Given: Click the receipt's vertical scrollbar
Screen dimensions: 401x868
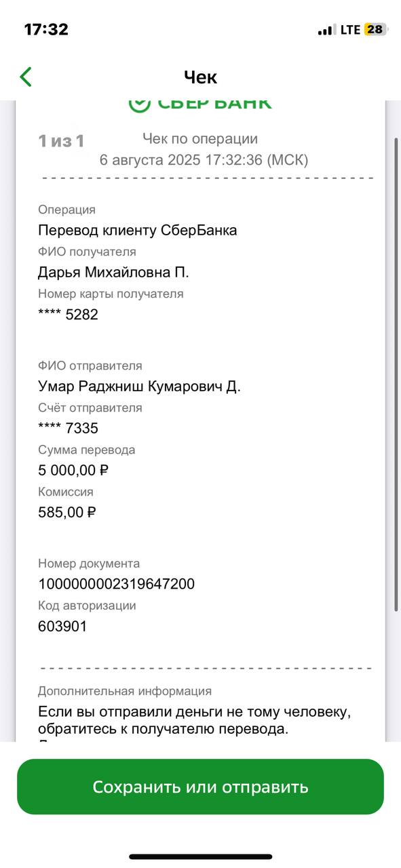Looking at the screenshot, I should point(397,373).
